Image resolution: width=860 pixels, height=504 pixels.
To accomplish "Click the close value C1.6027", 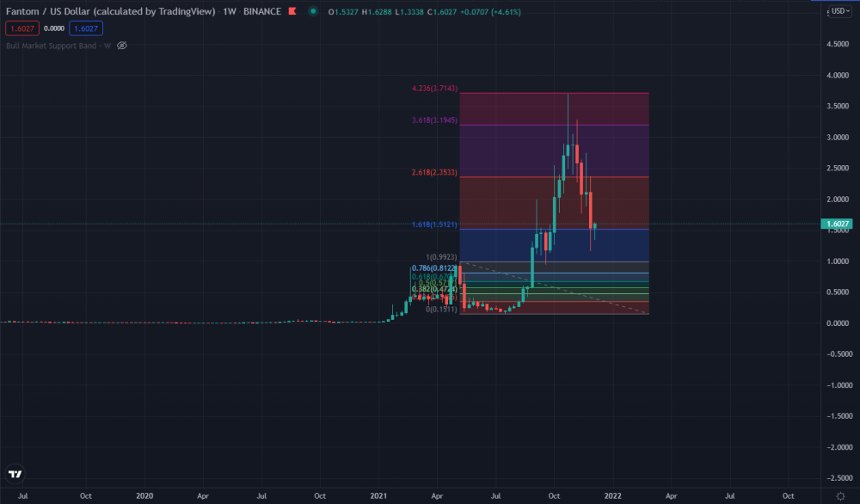I will (442, 11).
